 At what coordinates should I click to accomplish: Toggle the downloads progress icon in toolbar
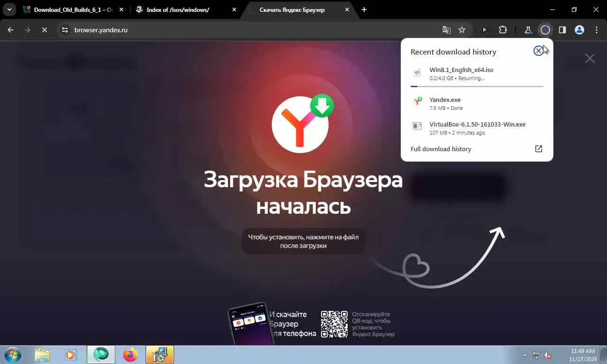(x=545, y=30)
